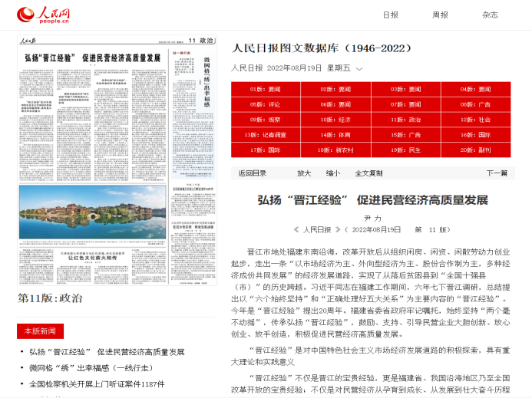Open article 全国检察机关开展上门听证案件1187件
Image resolution: width=532 pixels, height=398 pixels.
(x=97, y=384)
